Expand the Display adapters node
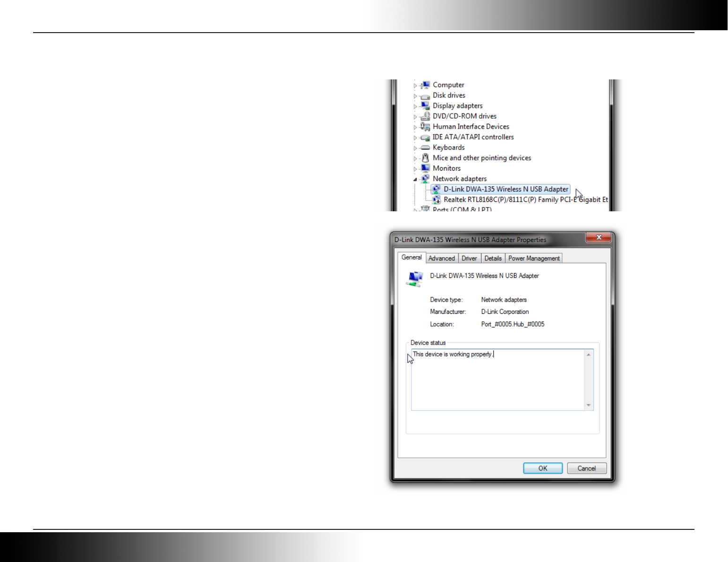Image resolution: width=728 pixels, height=562 pixels. pyautogui.click(x=415, y=106)
